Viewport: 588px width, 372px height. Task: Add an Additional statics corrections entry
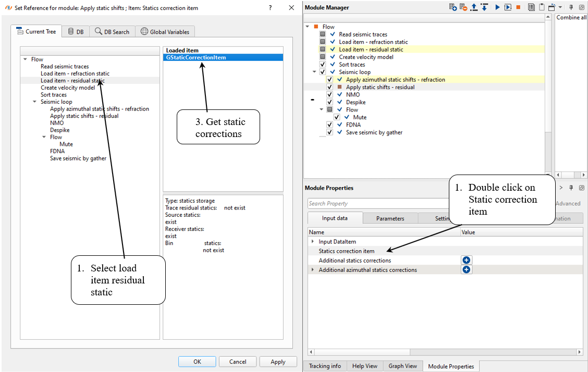pos(466,260)
